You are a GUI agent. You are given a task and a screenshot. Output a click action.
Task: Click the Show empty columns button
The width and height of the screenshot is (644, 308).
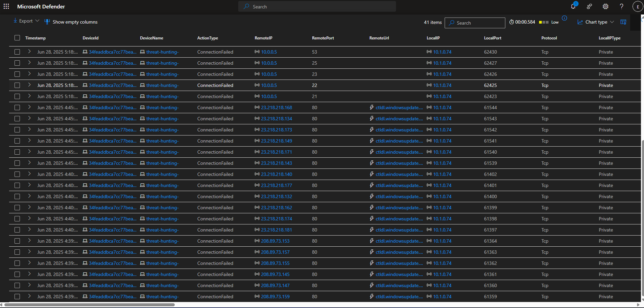[71, 22]
